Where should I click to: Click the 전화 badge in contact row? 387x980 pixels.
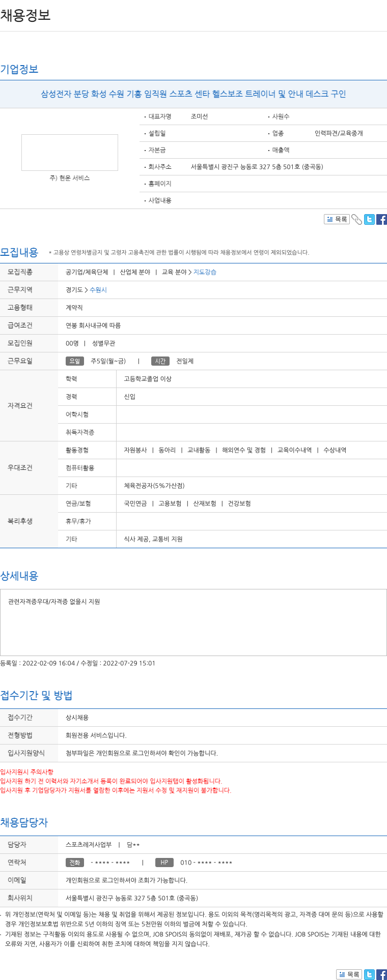click(75, 863)
